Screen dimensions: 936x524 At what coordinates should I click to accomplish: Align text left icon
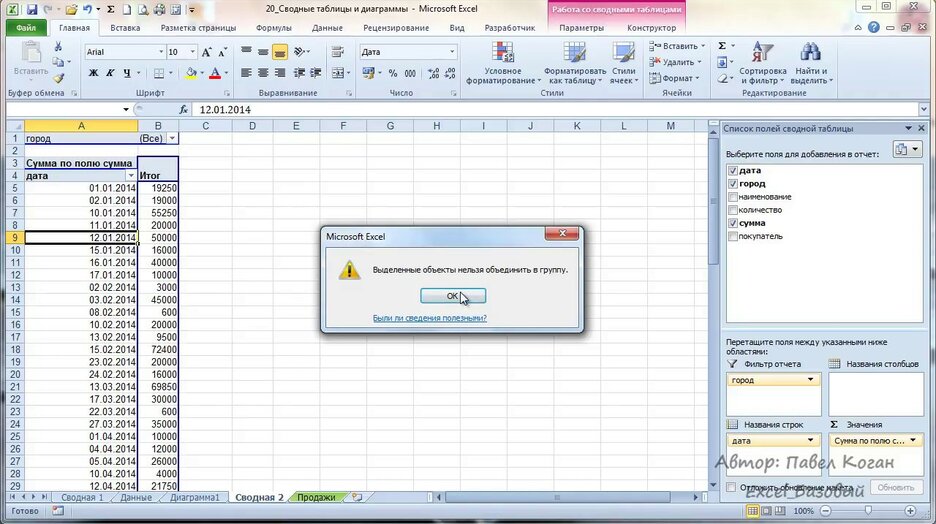point(246,73)
